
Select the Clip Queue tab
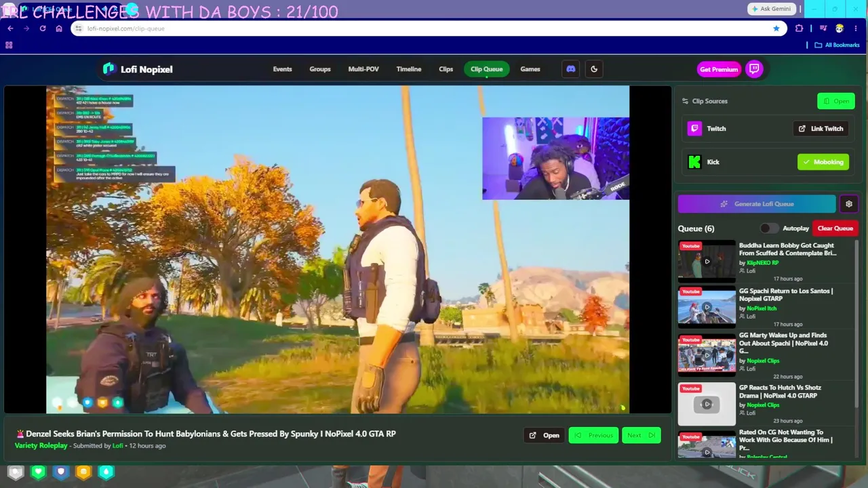(487, 69)
